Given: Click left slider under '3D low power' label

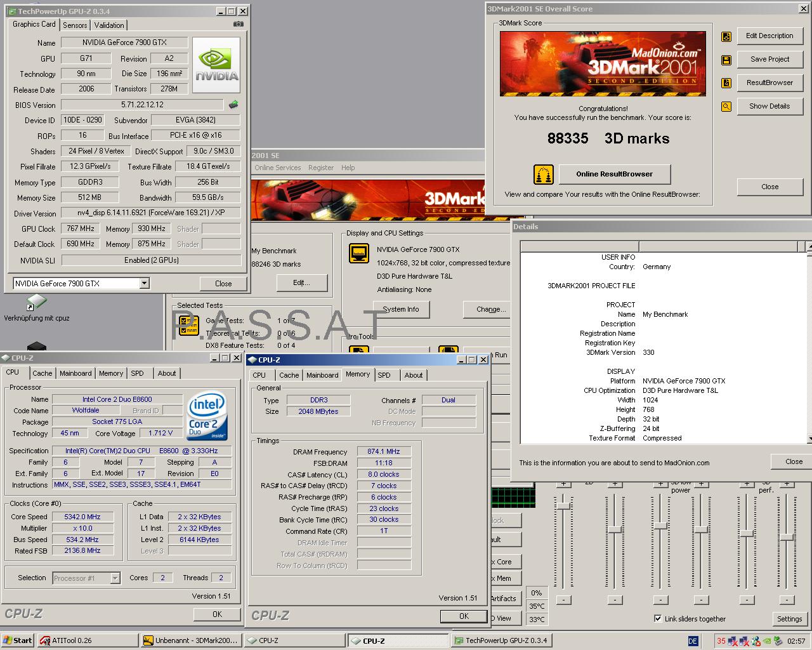Looking at the screenshot, I should click(x=660, y=526).
